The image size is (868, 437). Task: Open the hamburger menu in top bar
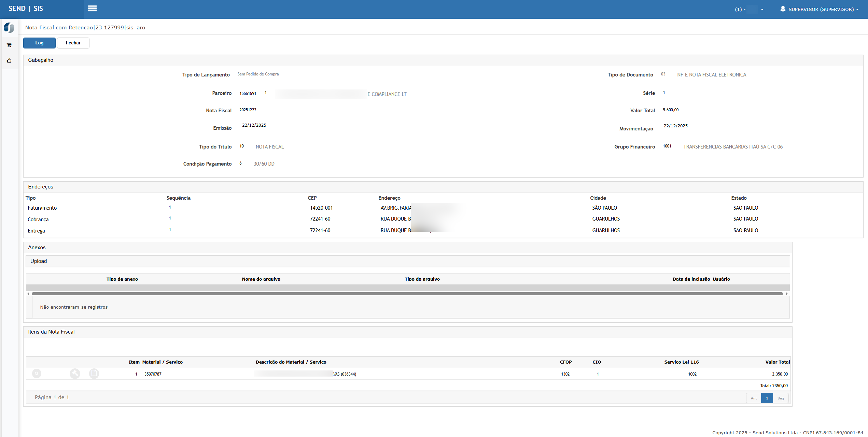[92, 9]
